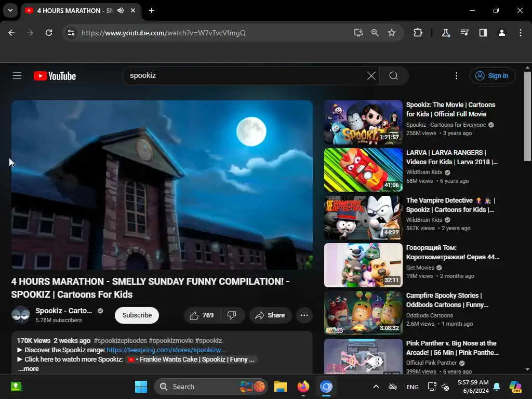Mute the tab via speaker icon
532x399 pixels.
(121, 10)
